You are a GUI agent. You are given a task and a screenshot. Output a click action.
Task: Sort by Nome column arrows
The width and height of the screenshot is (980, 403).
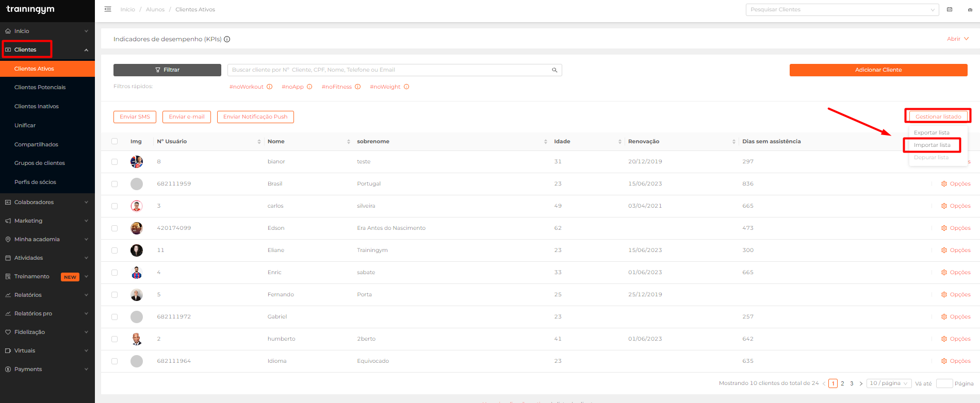[x=349, y=142]
